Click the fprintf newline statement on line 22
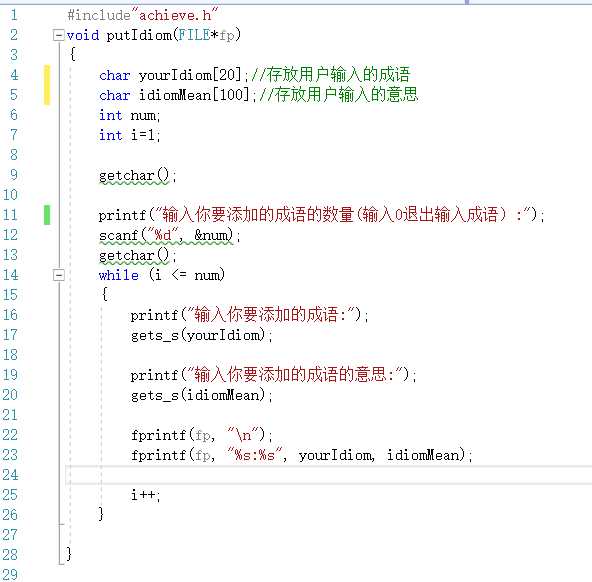This screenshot has width=592, height=582. pyautogui.click(x=202, y=435)
